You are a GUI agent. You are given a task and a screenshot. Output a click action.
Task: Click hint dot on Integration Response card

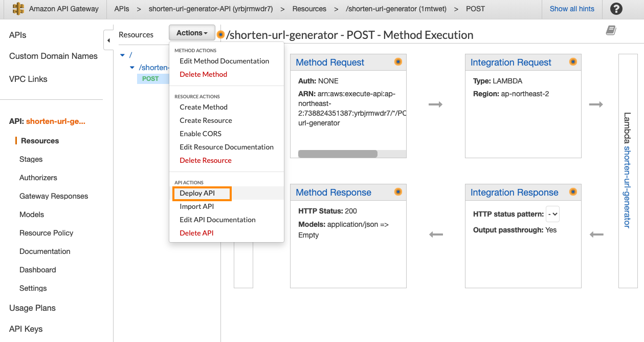pyautogui.click(x=573, y=192)
